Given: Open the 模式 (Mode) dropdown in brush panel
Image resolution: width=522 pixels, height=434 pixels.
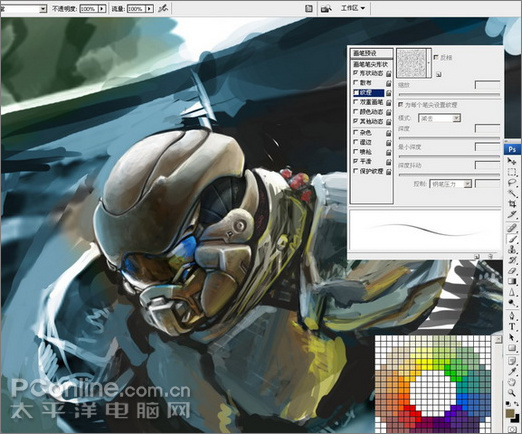Looking at the screenshot, I should [x=439, y=118].
